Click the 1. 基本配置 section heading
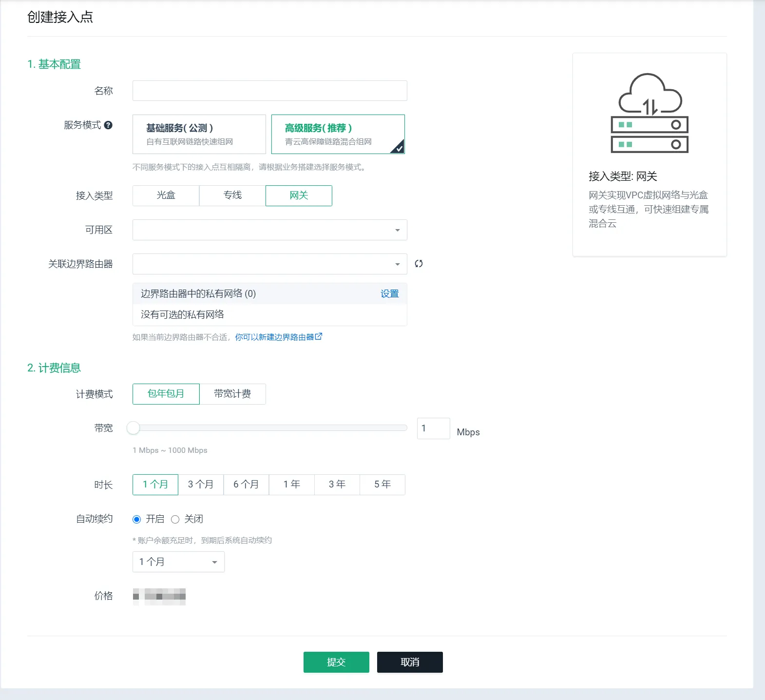This screenshot has width=765, height=700. tap(54, 64)
